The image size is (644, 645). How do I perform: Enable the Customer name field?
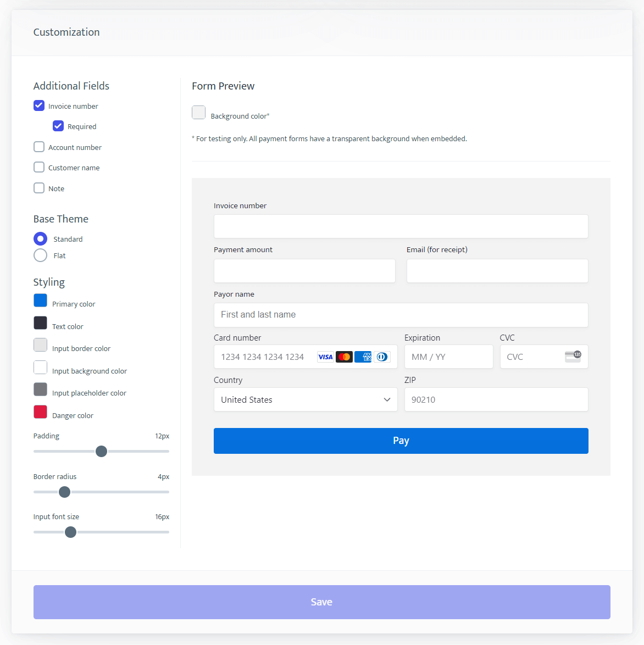pos(39,168)
